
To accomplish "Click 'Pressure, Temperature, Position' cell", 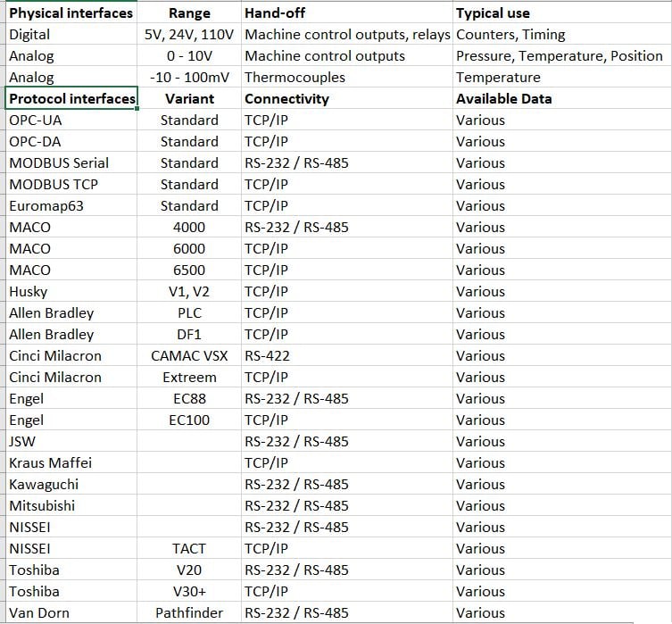I will click(x=562, y=55).
